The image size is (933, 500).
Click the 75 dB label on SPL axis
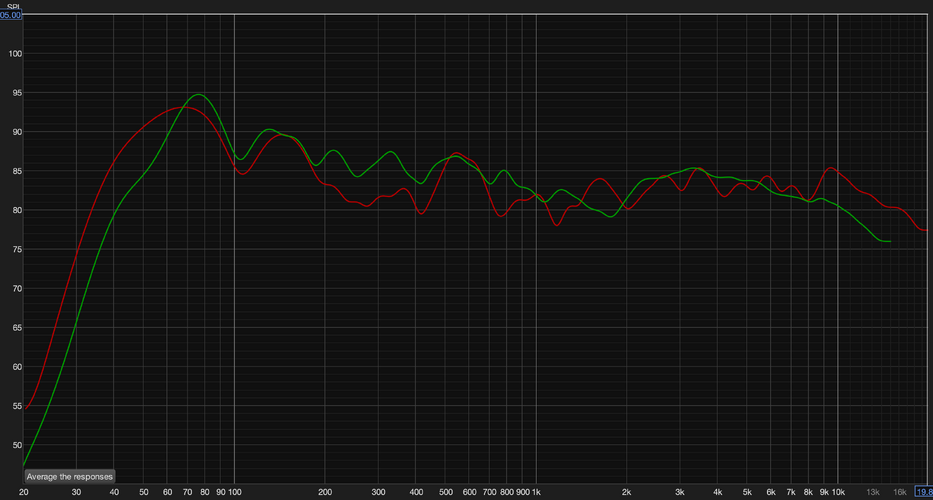pos(17,249)
